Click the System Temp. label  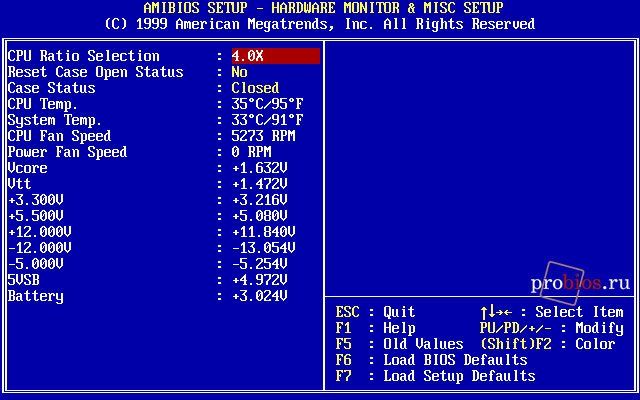point(55,120)
